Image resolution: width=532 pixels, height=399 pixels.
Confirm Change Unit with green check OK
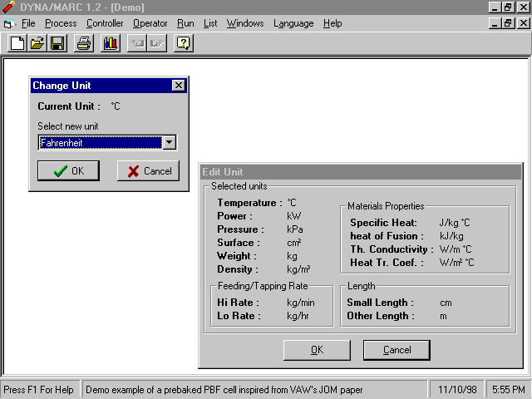point(68,170)
